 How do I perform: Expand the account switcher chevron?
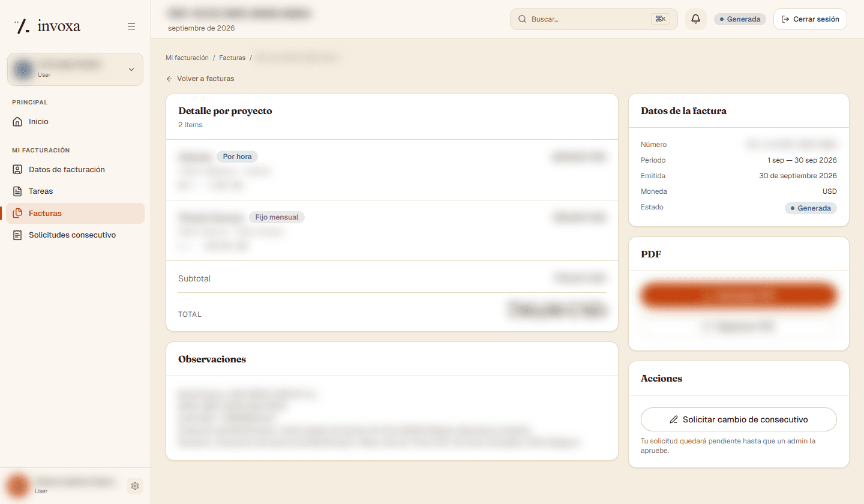(x=131, y=70)
